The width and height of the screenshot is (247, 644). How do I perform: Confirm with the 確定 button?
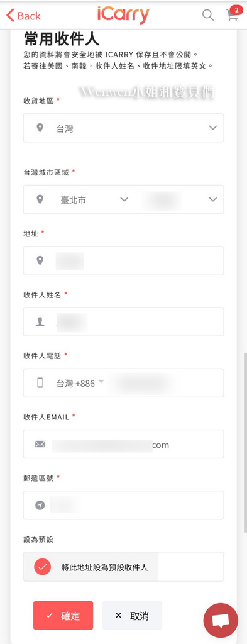tap(63, 615)
